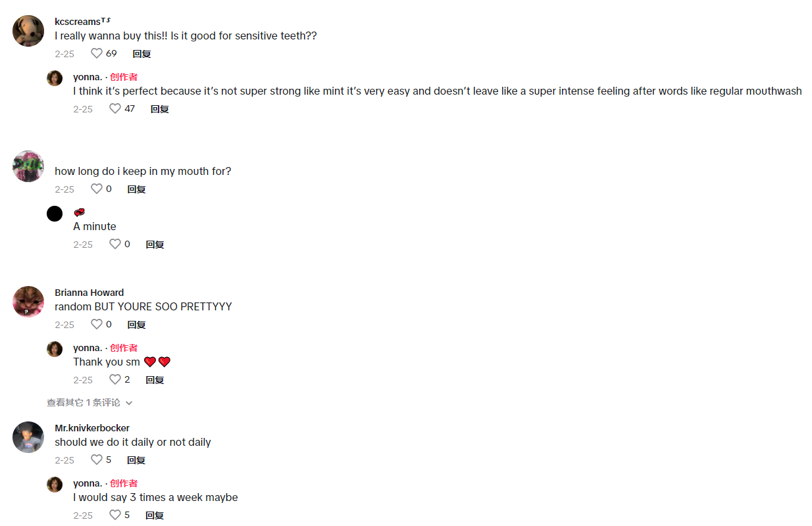Click the black circle avatar of 'A minute' replier
This screenshot has width=812, height=526.
pyautogui.click(x=55, y=213)
